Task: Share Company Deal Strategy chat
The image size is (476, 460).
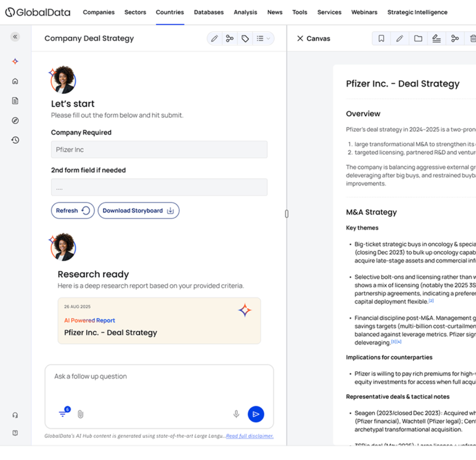Action: pyautogui.click(x=230, y=38)
